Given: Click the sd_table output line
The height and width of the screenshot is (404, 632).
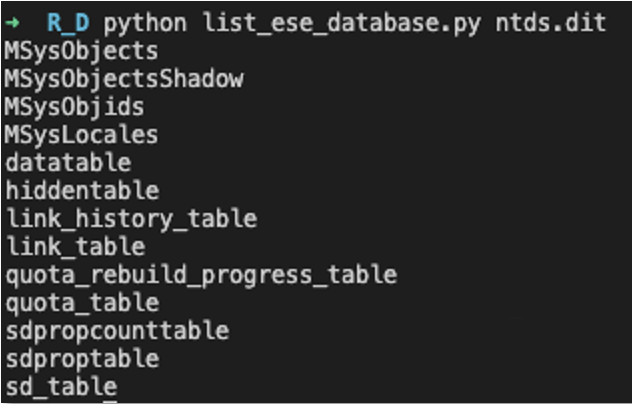Looking at the screenshot, I should coord(61,387).
